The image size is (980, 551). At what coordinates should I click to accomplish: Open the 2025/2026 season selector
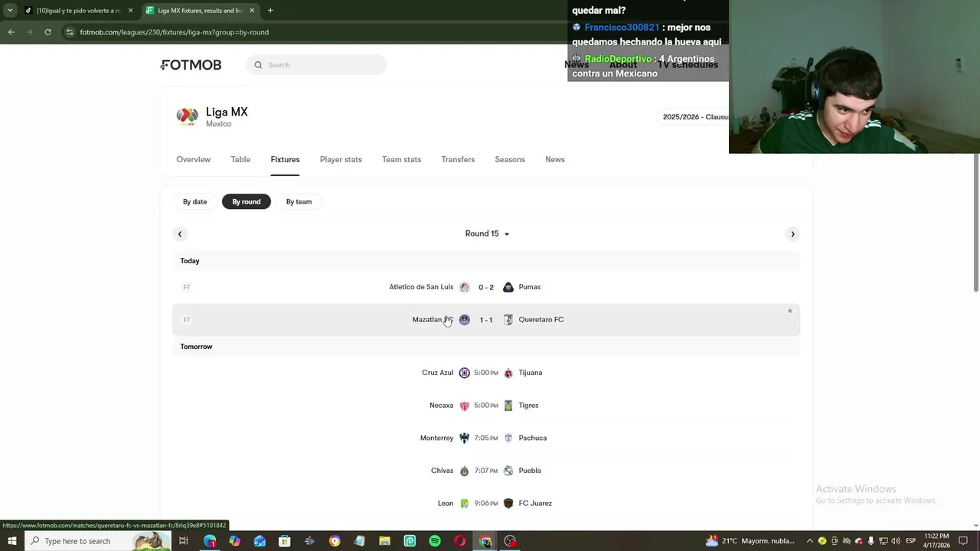pos(695,117)
